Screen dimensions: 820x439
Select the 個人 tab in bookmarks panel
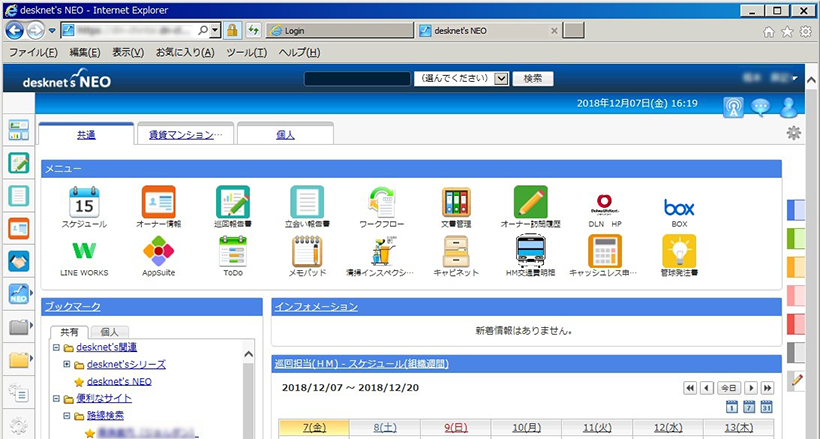pos(109,332)
